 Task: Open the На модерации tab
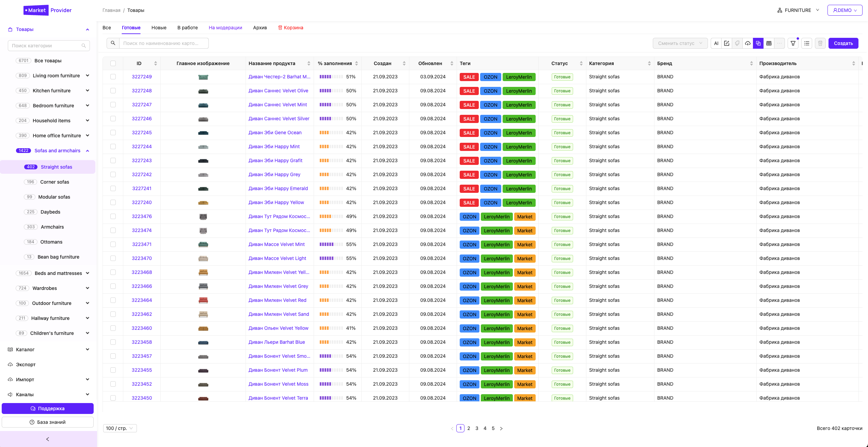[225, 28]
